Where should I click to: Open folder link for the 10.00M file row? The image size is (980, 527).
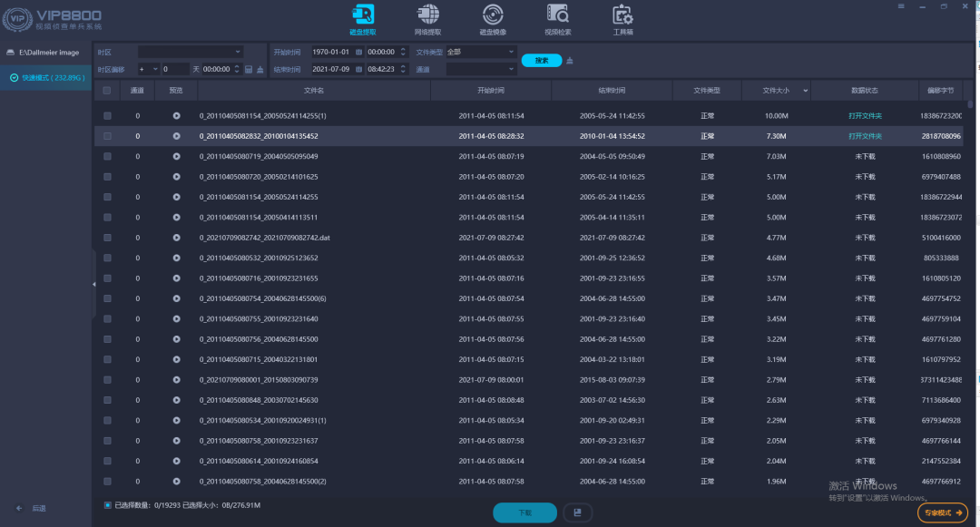[x=865, y=115]
